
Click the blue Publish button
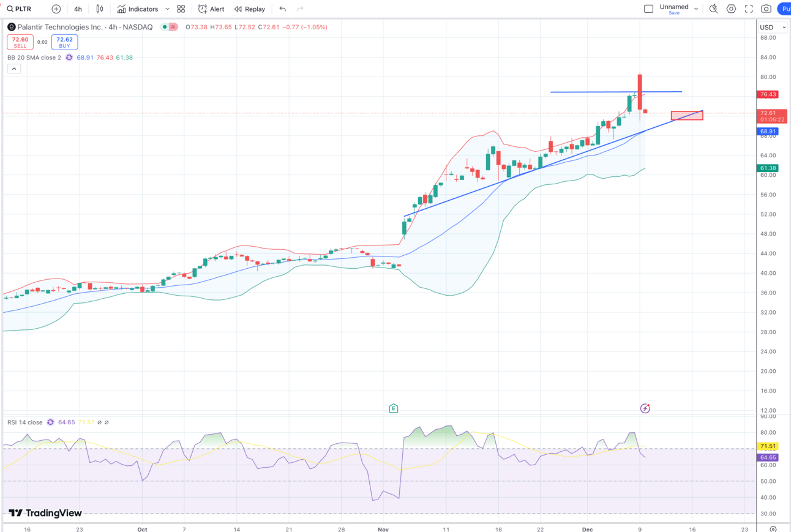(784, 9)
